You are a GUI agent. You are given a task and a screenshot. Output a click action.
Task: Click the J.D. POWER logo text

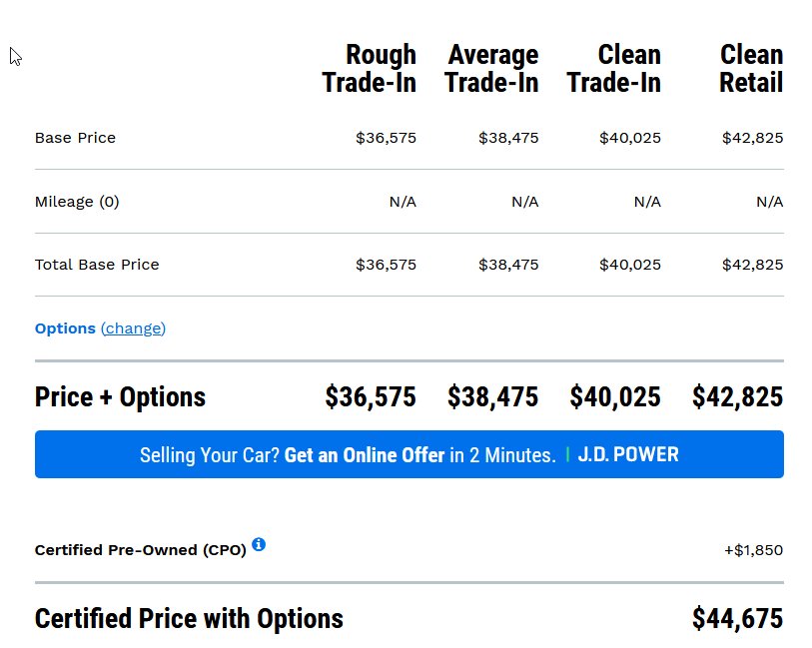[627, 454]
